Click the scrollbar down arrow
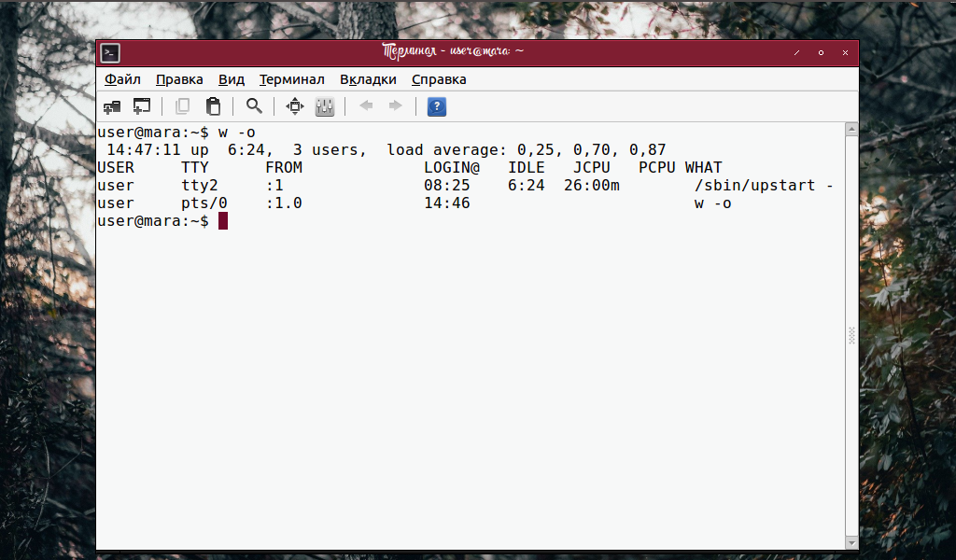 [851, 540]
